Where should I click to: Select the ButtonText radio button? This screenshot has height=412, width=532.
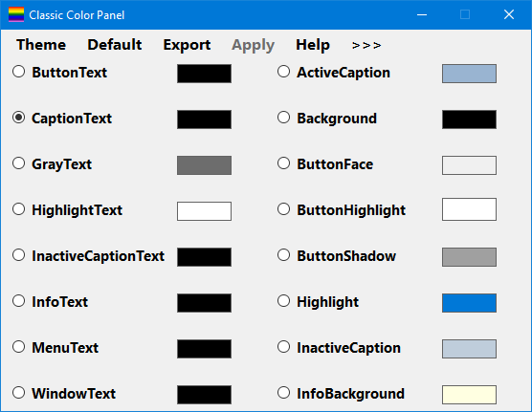click(19, 72)
